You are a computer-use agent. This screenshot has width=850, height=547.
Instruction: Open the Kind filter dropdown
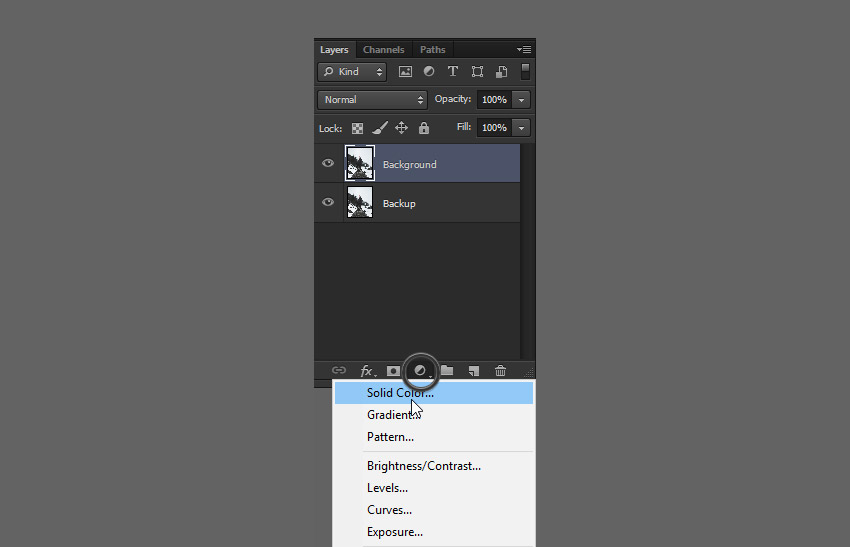pos(352,72)
